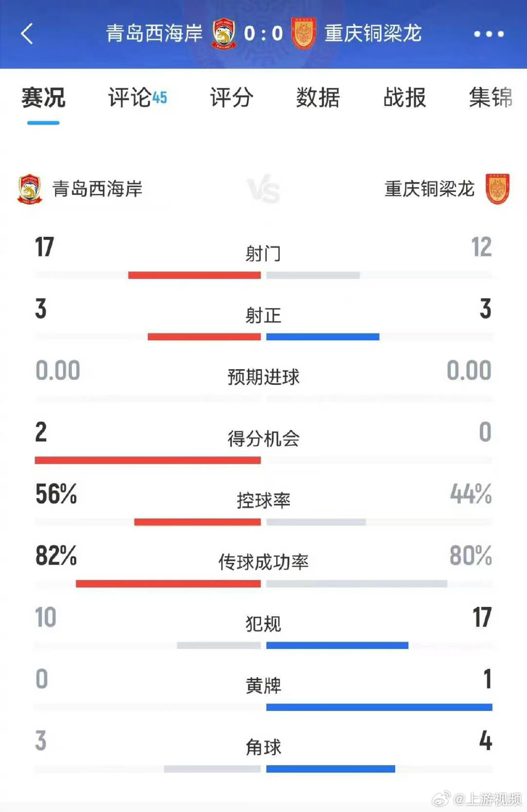The height and width of the screenshot is (812, 527).
Task: Tap the Weibo logo watermark
Action: pos(441,798)
